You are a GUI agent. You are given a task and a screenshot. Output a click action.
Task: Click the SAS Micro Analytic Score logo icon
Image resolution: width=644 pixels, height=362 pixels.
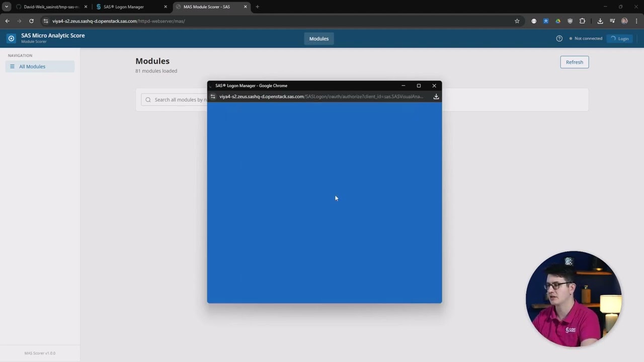[11, 38]
